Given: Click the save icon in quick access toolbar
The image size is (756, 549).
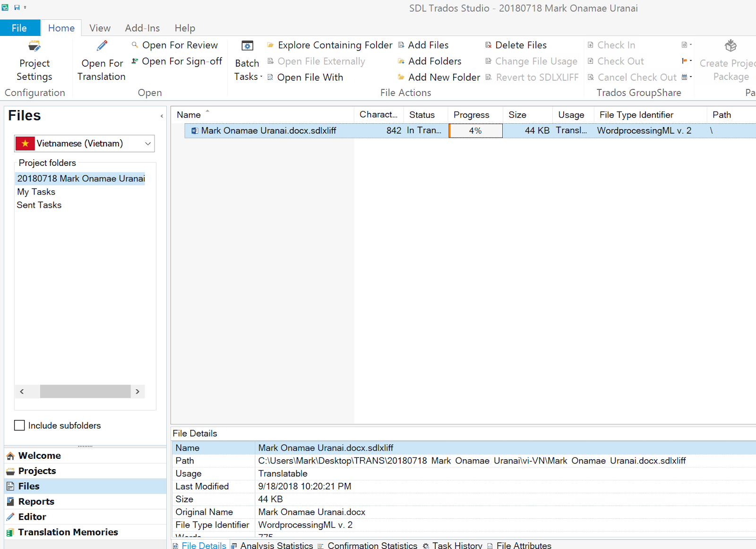Looking at the screenshot, I should pos(17,8).
